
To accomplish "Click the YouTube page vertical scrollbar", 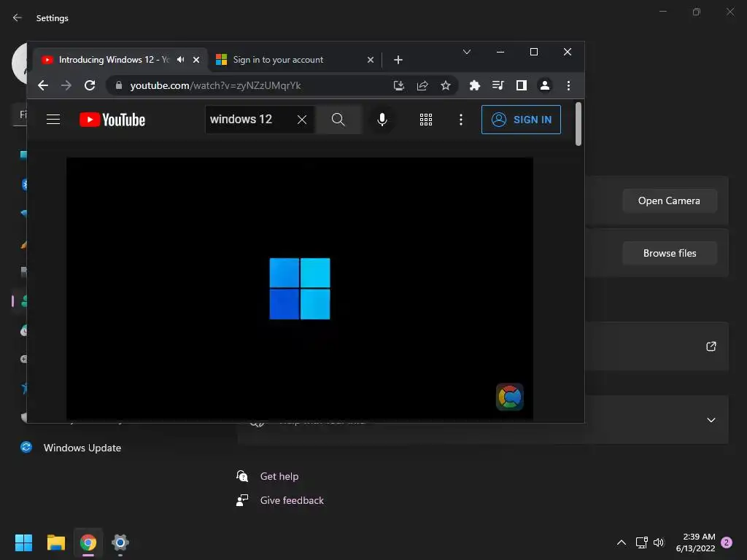I will pyautogui.click(x=578, y=124).
